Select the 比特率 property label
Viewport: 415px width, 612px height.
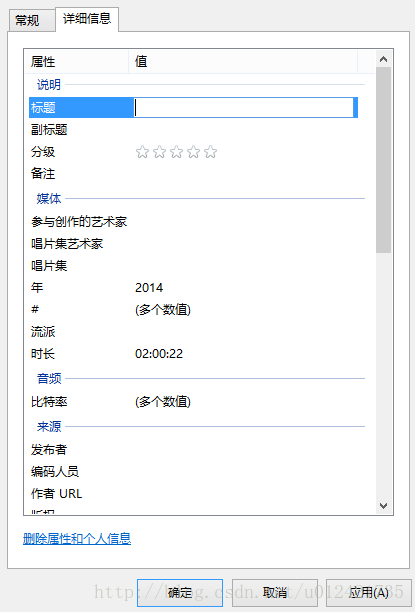[49, 402]
